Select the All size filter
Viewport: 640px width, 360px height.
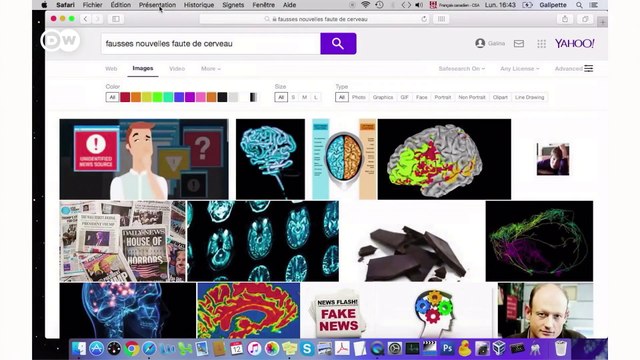tap(281, 97)
